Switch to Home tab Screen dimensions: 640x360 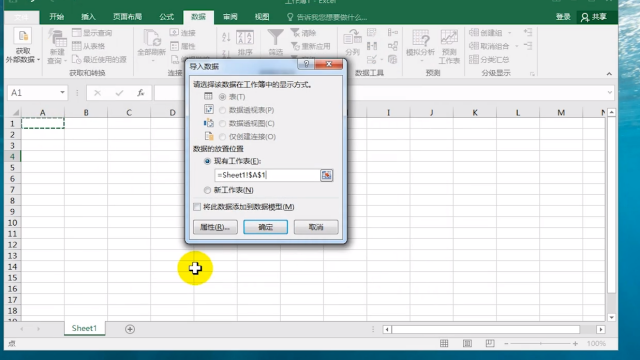[57, 17]
